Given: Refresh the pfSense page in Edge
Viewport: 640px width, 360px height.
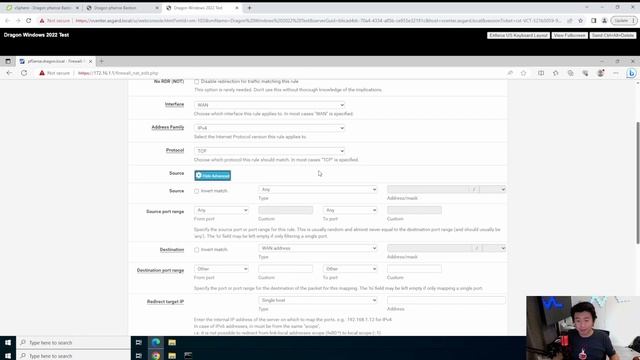Looking at the screenshot, I should pyautogui.click(x=24, y=73).
